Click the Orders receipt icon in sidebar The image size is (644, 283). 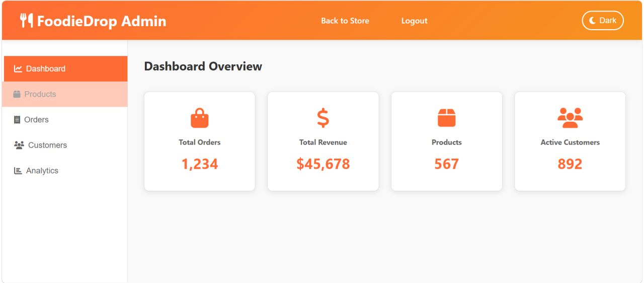(x=17, y=120)
